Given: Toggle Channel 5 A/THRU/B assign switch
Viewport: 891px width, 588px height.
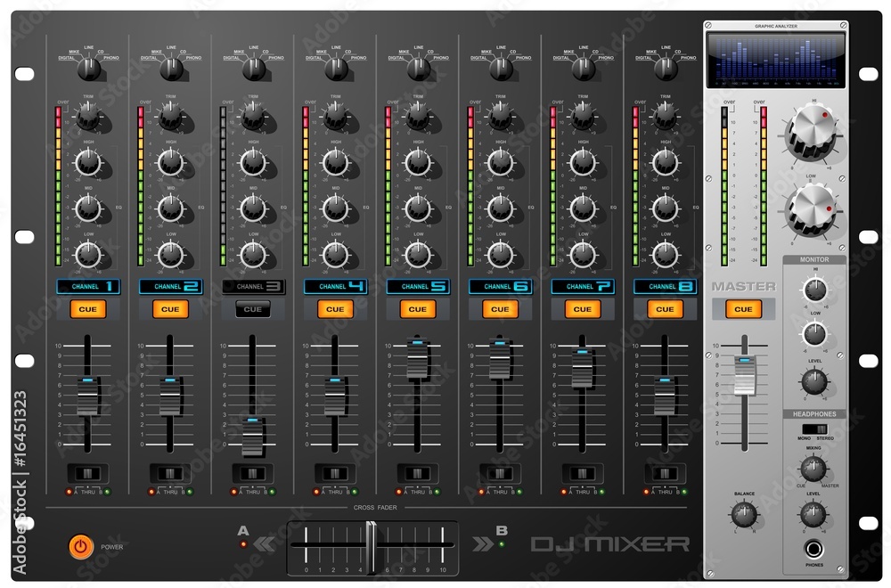Looking at the screenshot, I should coord(417,473).
